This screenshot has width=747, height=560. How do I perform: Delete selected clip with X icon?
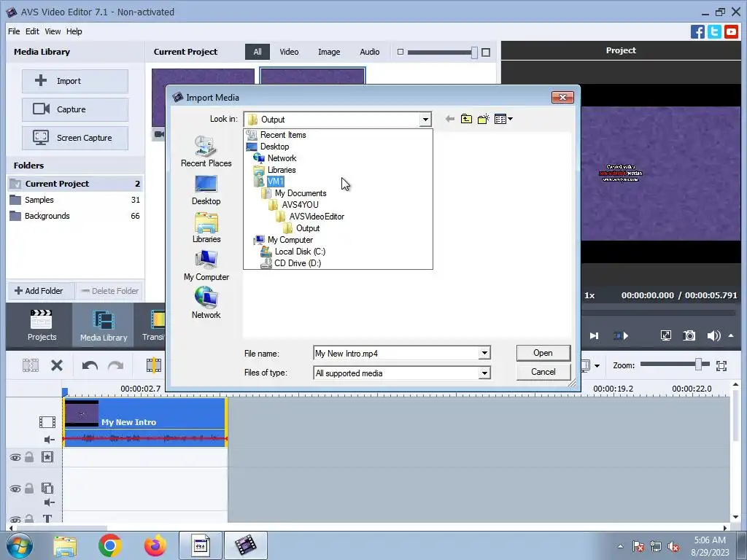(x=57, y=365)
